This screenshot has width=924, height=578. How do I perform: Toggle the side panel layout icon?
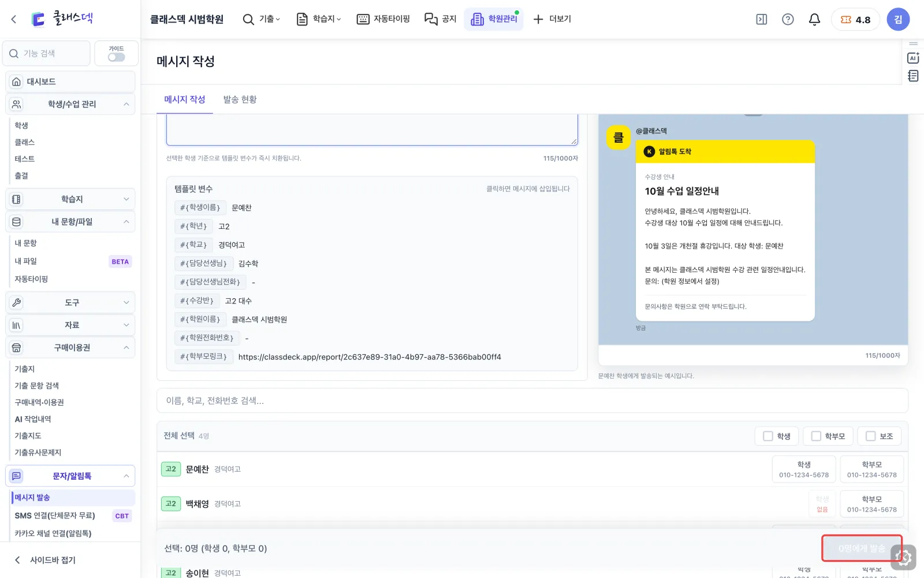(x=762, y=20)
